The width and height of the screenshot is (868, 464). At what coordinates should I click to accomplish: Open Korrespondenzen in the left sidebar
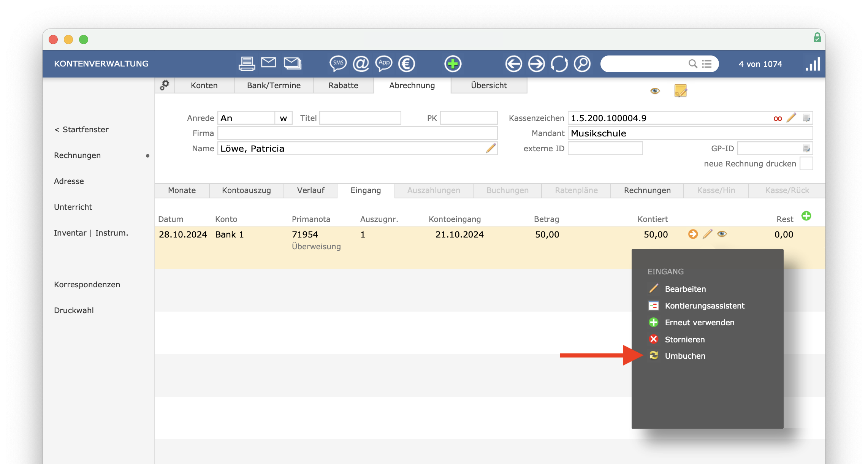[87, 284]
